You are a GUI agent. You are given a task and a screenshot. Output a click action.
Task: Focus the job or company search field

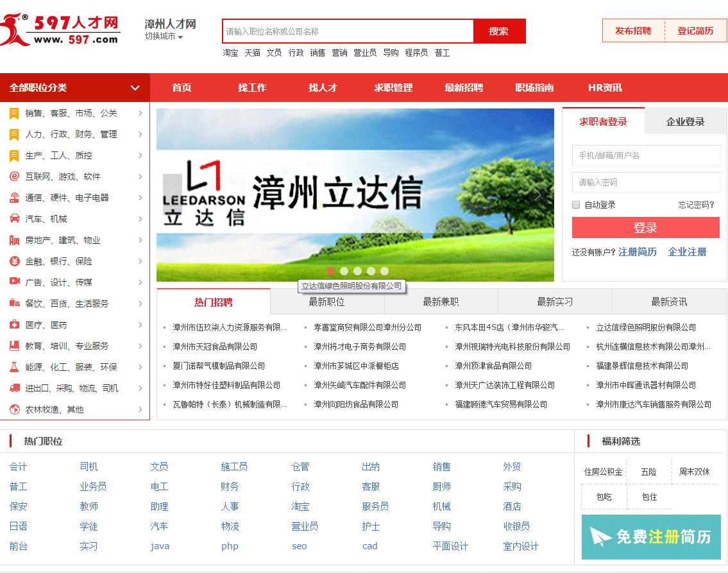pyautogui.click(x=348, y=31)
